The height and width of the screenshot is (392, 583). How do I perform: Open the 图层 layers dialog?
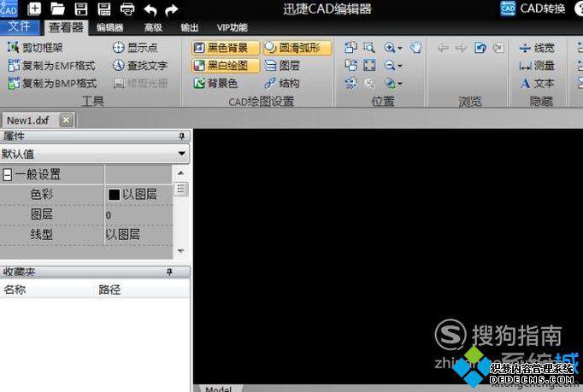282,66
